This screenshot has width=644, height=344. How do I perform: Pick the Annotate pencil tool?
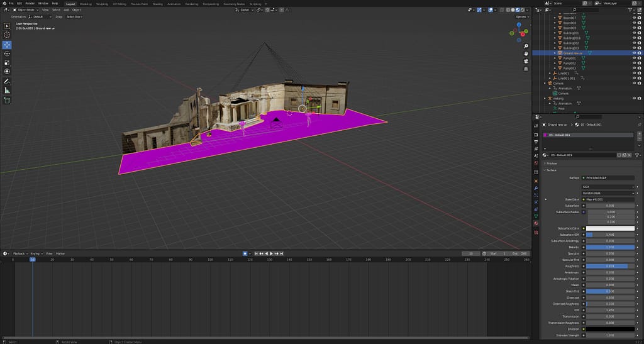click(8, 81)
